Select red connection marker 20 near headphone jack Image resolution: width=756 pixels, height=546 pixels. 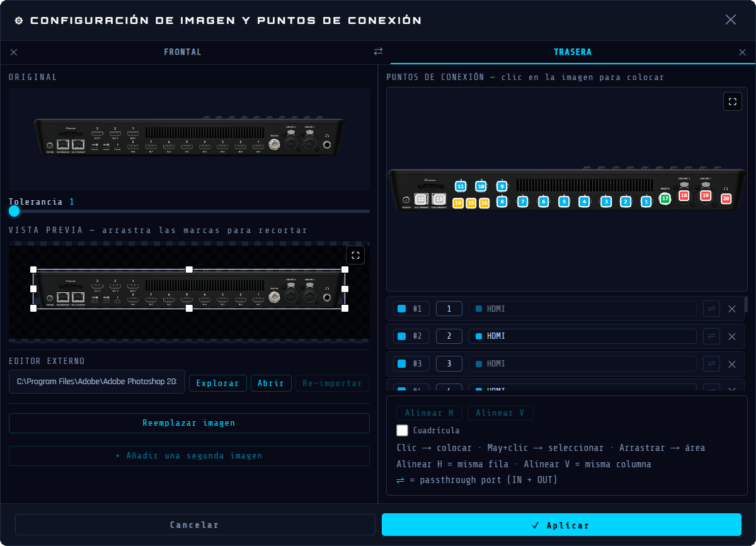[x=726, y=198]
